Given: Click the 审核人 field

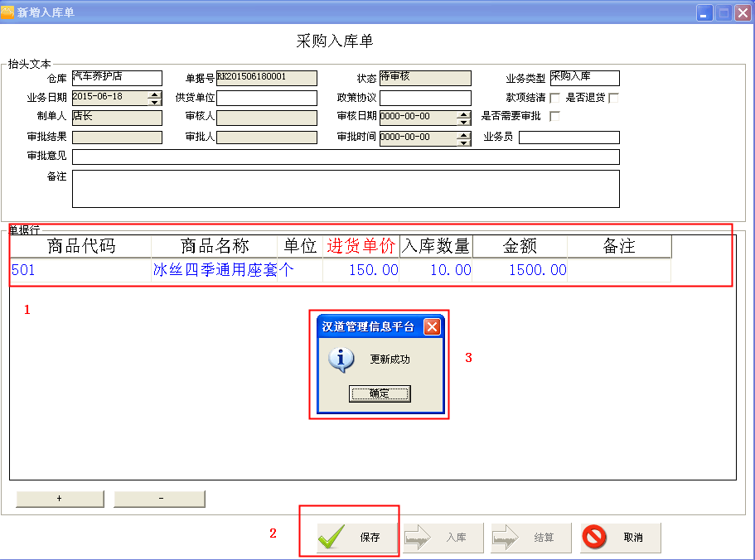Looking at the screenshot, I should click(x=267, y=118).
